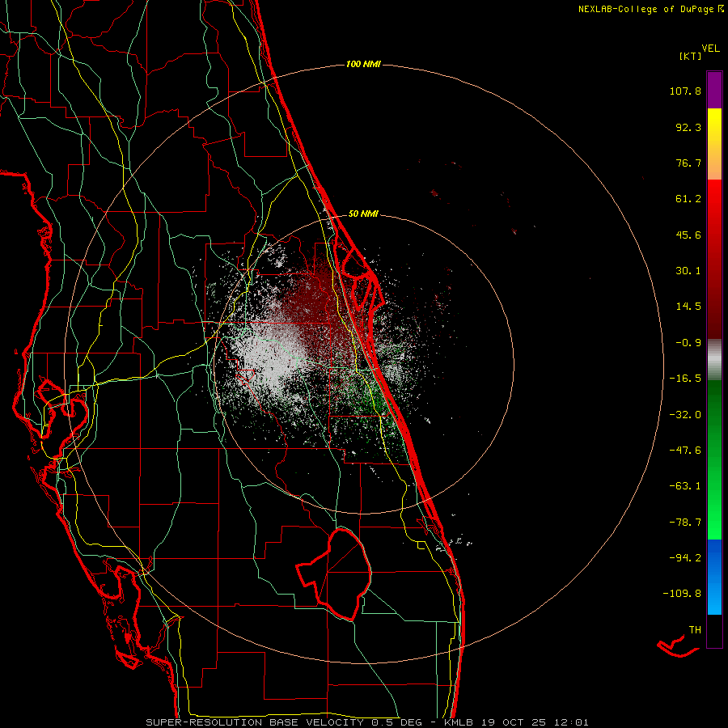Image resolution: width=728 pixels, height=728 pixels.
Task: Click the -16.5 velocity scale value
Action: tap(685, 379)
